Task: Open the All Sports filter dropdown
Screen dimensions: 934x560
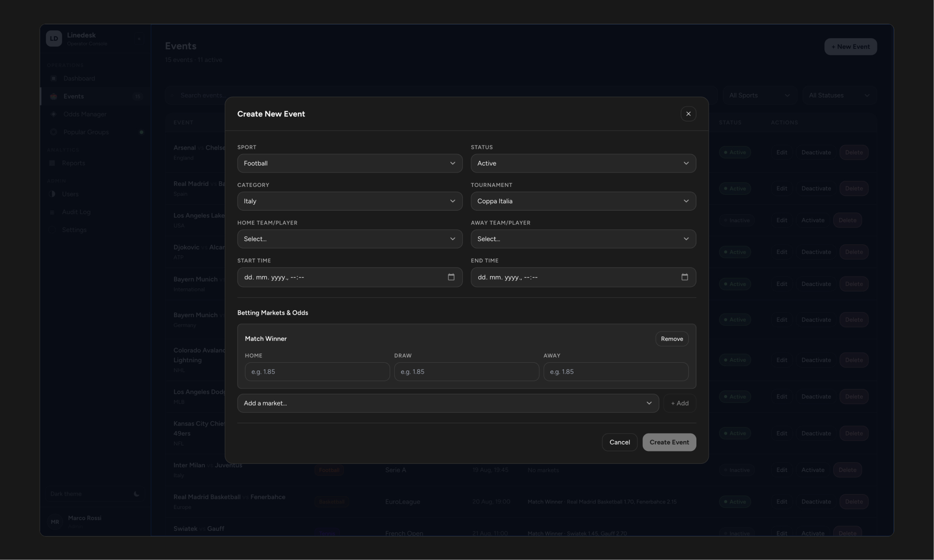Action: tap(759, 95)
